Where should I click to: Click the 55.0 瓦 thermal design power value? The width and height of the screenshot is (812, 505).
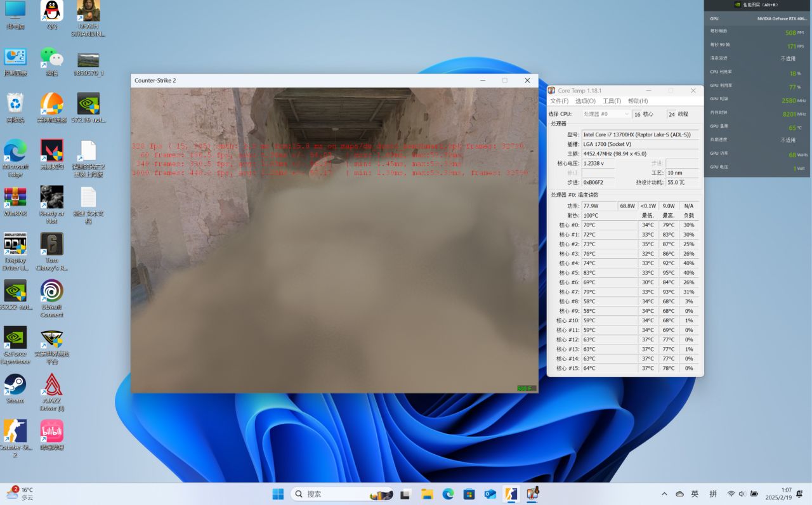coord(682,182)
